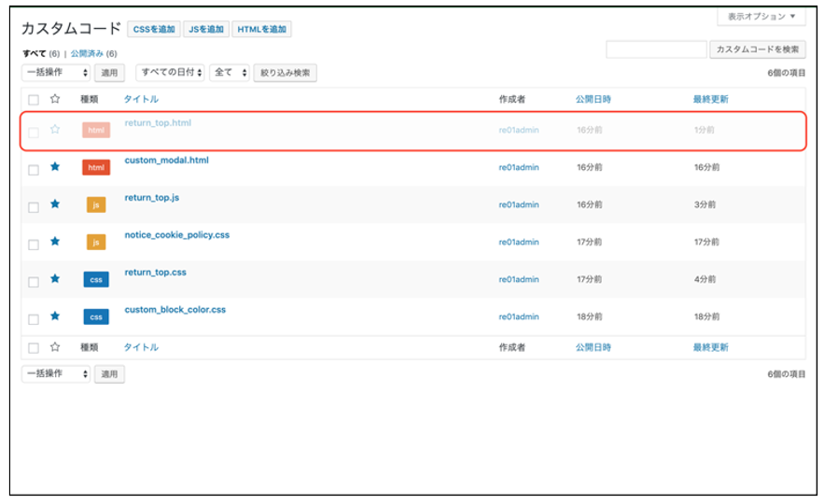The image size is (824, 504).
Task: Toggle the star icon for return_top.js
Action: [55, 203]
